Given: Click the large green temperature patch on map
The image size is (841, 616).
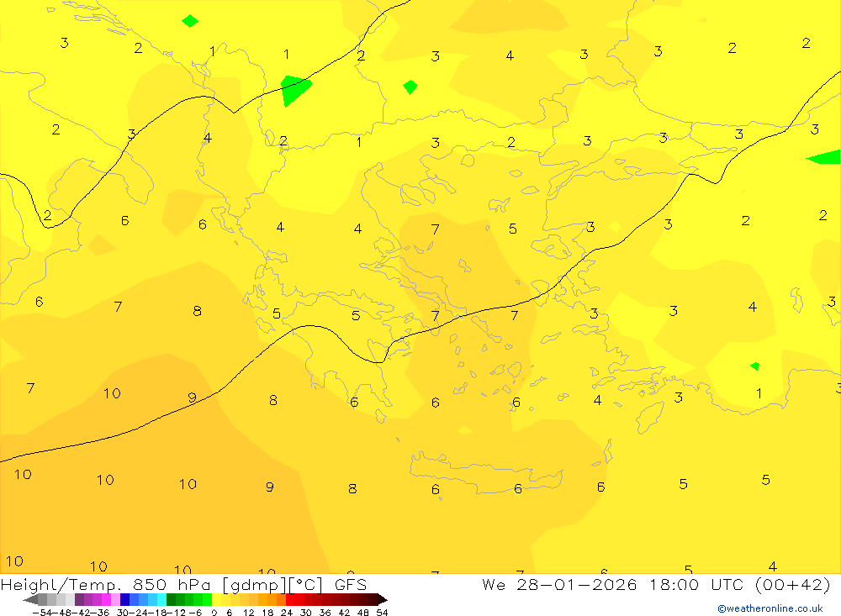Looking at the screenshot, I should coord(295,90).
